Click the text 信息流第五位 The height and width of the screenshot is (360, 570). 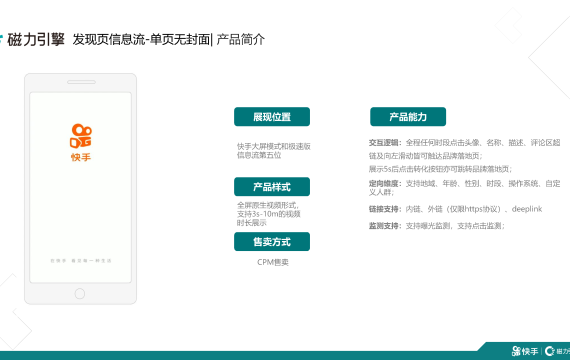pyautogui.click(x=259, y=155)
